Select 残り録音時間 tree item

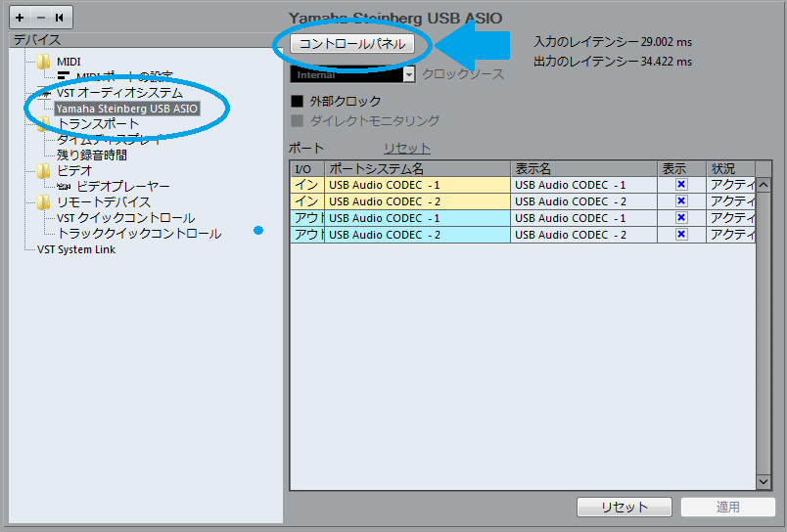point(92,155)
